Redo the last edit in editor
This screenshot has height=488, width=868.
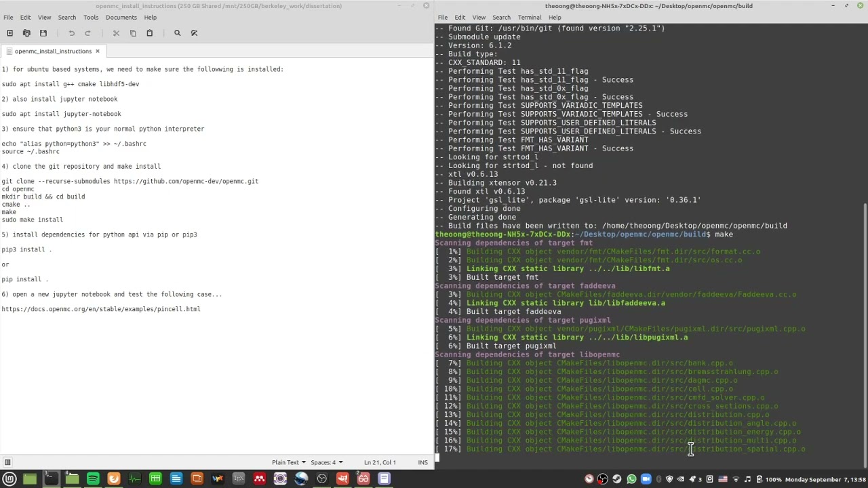point(87,33)
